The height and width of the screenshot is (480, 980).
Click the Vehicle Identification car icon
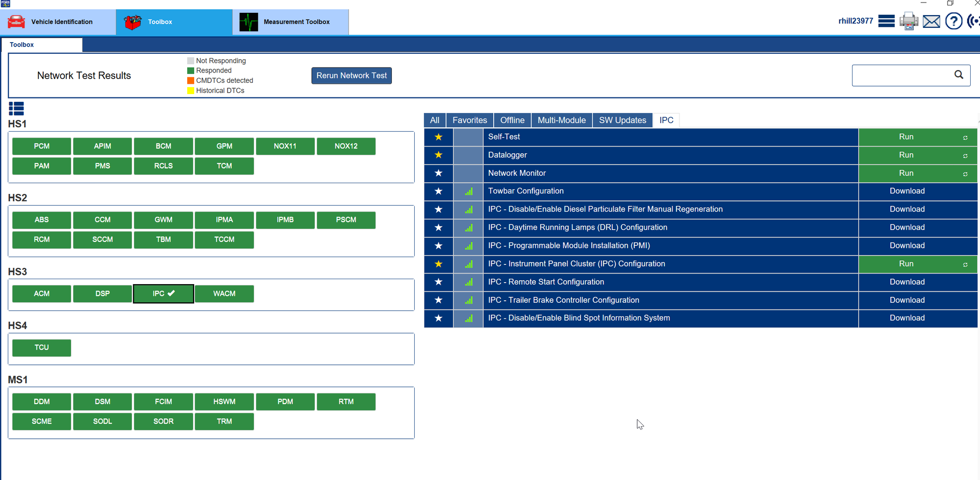point(15,22)
